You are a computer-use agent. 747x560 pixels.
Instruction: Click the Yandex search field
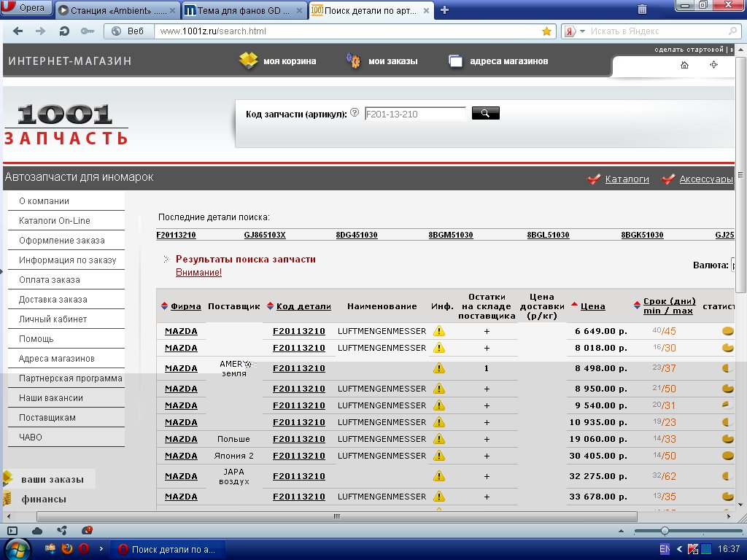pos(657,31)
